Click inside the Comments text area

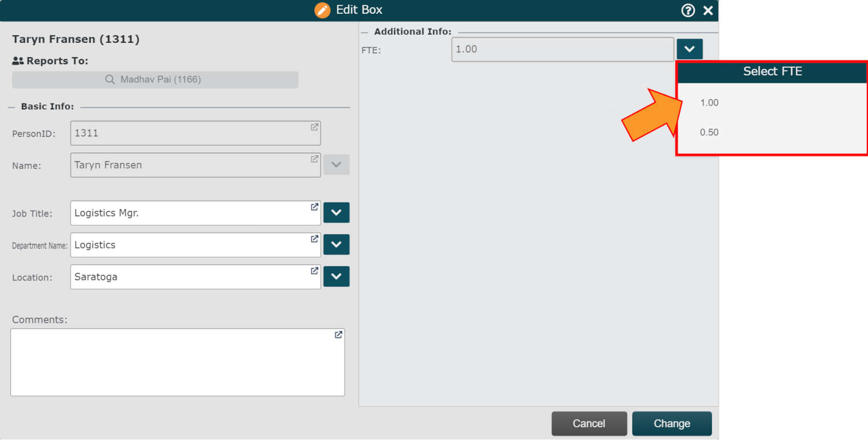click(x=178, y=362)
